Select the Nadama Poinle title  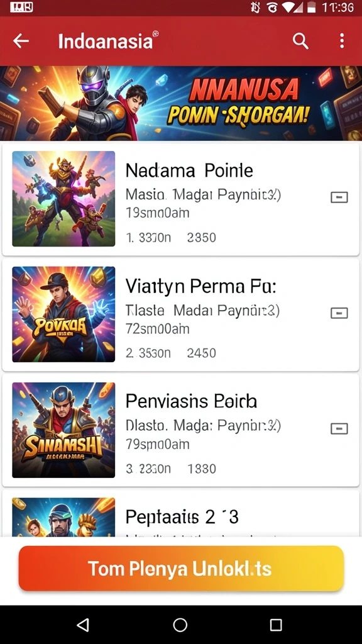pyautogui.click(x=189, y=170)
